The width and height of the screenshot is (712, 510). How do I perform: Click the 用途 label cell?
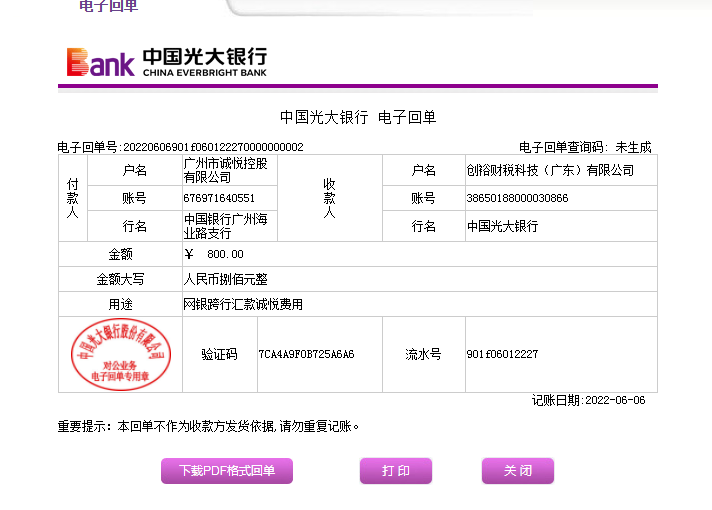(x=120, y=304)
